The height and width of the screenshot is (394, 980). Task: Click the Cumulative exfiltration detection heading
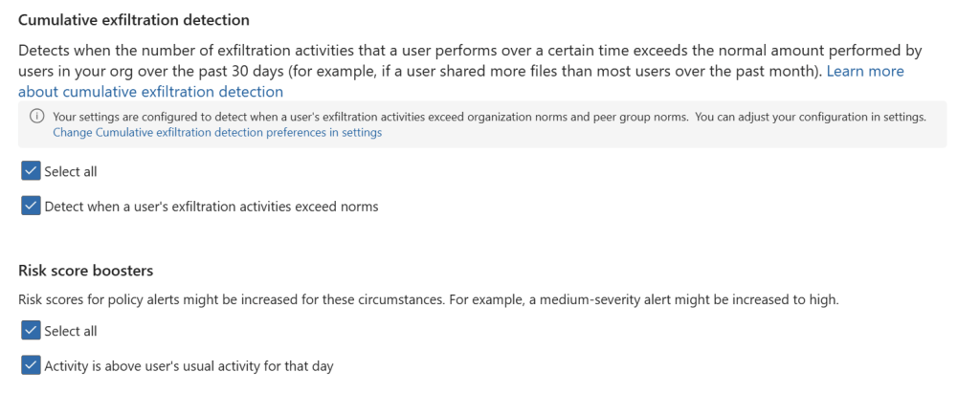tap(134, 19)
